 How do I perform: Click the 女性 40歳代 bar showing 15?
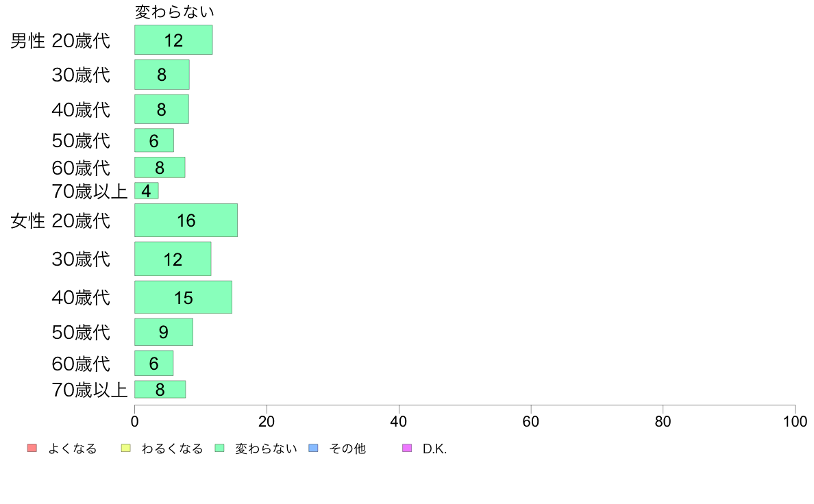click(183, 297)
